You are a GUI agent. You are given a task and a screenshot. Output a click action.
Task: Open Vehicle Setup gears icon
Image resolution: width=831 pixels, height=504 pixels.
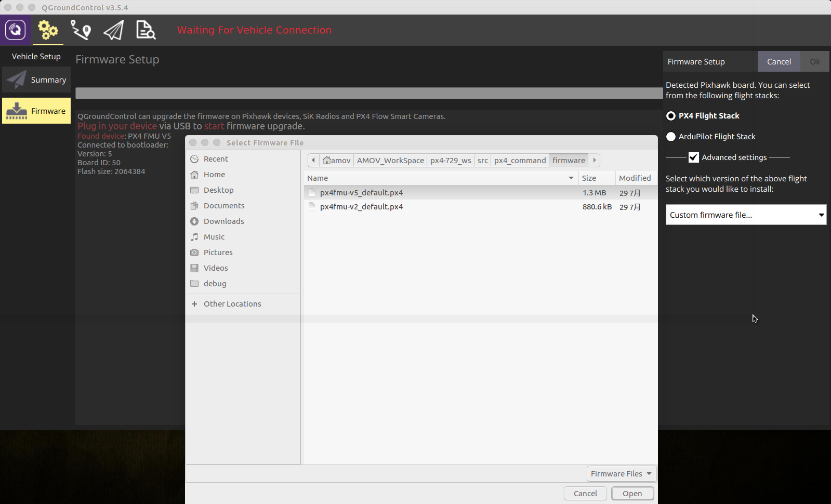tap(48, 30)
